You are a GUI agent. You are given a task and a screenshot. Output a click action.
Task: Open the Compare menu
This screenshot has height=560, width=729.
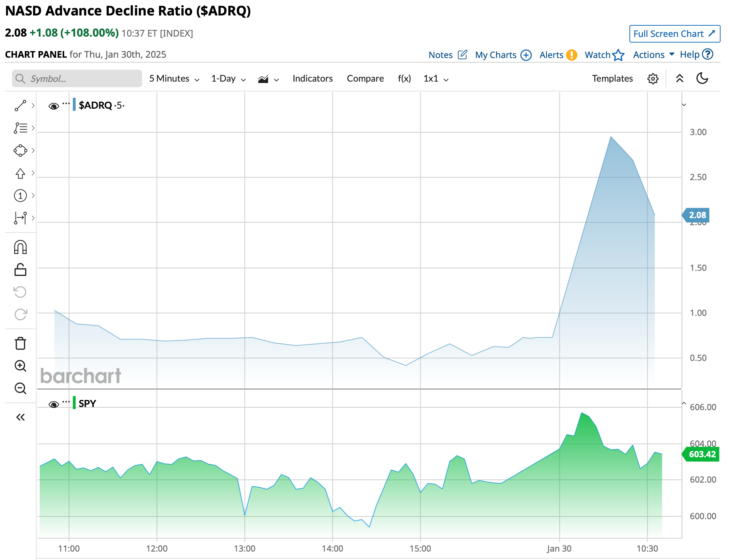tap(365, 78)
